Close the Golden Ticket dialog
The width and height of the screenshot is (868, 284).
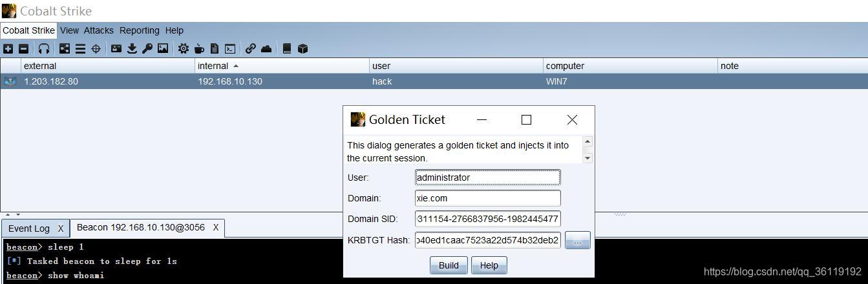pyautogui.click(x=572, y=119)
